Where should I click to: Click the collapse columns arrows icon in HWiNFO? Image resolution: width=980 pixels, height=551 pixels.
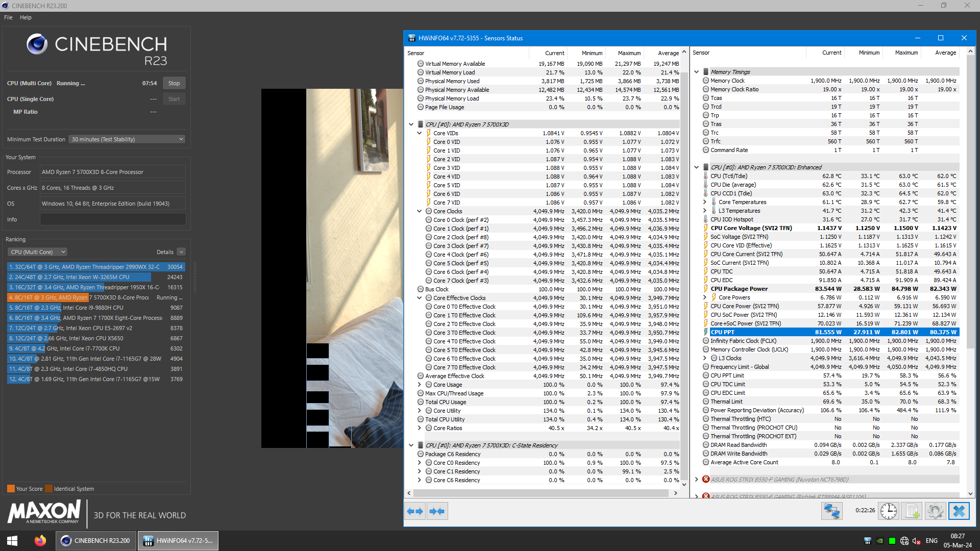pyautogui.click(x=437, y=511)
